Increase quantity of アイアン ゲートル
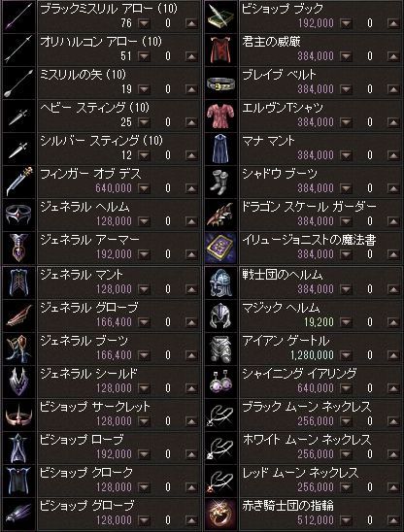 (393, 355)
